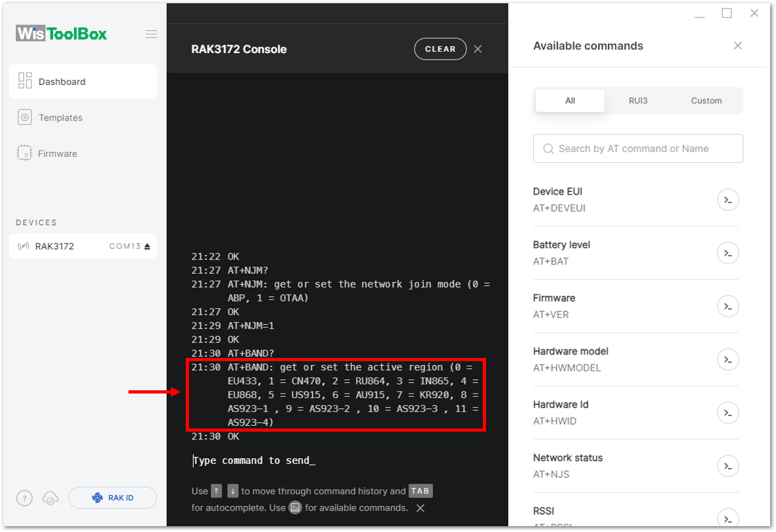
Task: Click the Dashboard grid icon
Action: [25, 81]
